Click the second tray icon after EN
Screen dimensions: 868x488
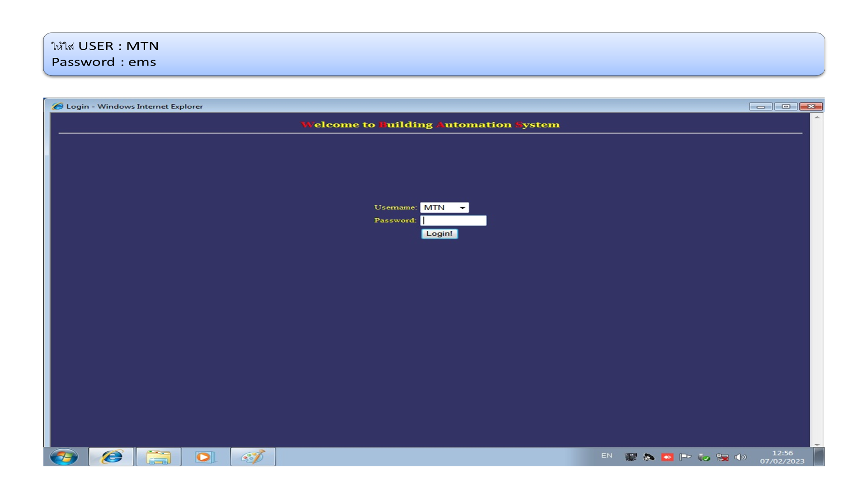[x=649, y=457]
